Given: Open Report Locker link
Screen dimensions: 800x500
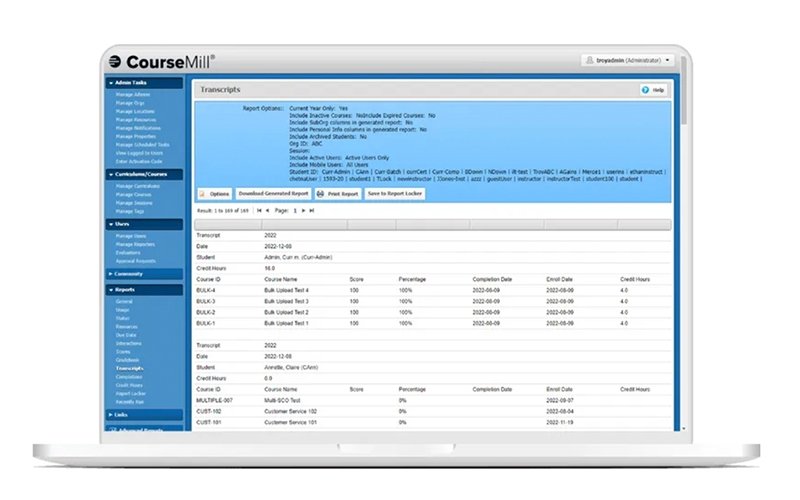Looking at the screenshot, I should click(x=131, y=393).
